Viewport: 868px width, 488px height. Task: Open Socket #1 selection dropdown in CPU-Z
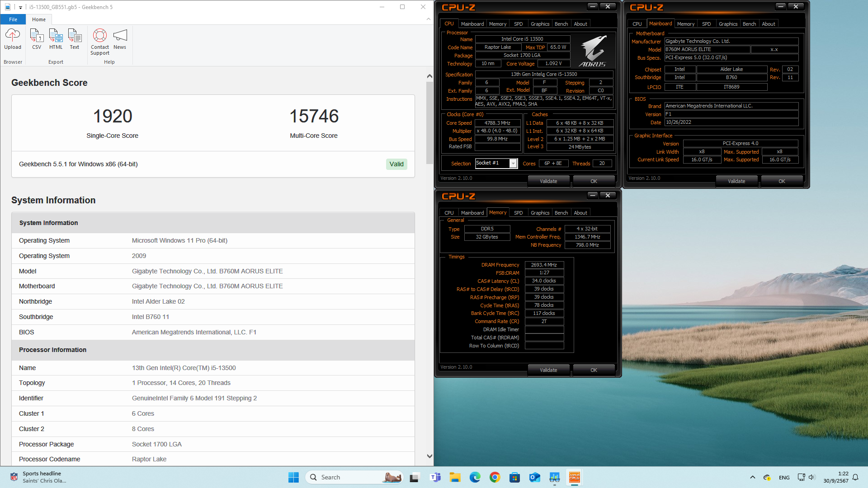pos(513,163)
